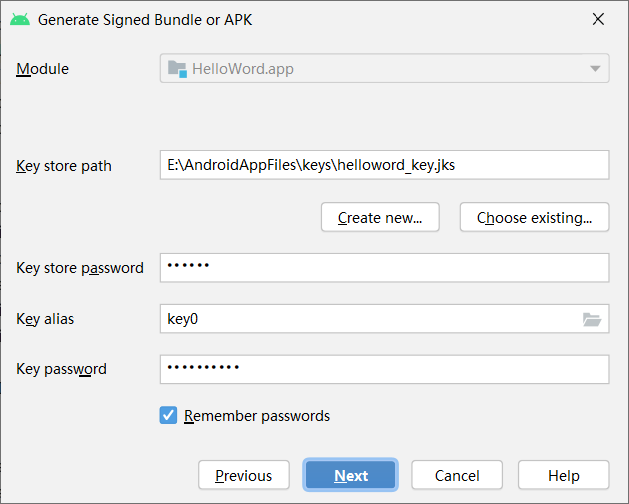Screen dimensions: 629x504
Task: Cancel the signing wizard
Action: click(x=457, y=475)
